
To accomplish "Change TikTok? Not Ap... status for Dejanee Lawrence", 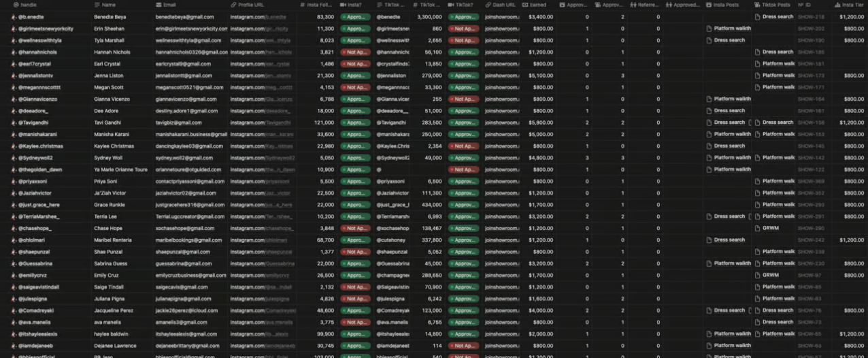I will (x=463, y=346).
